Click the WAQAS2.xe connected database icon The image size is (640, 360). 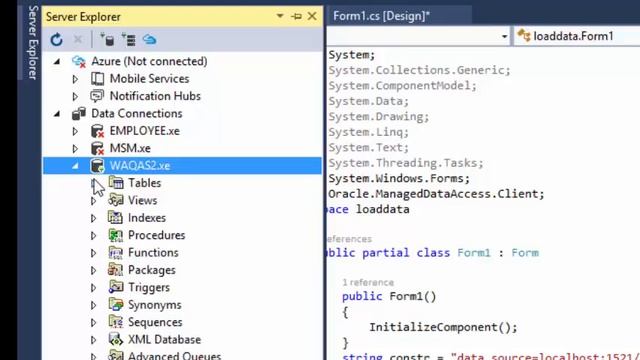pos(98,166)
